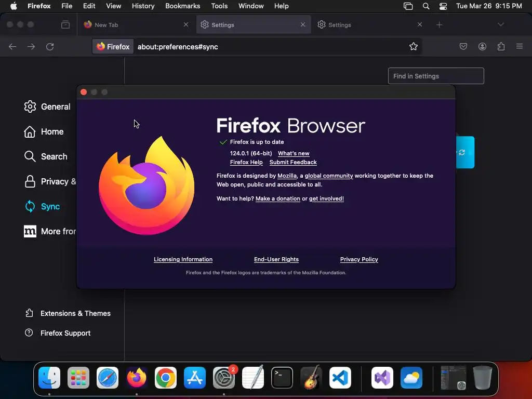This screenshot has width=532, height=399.
Task: Focus the Find in Settings field
Action: click(x=436, y=76)
